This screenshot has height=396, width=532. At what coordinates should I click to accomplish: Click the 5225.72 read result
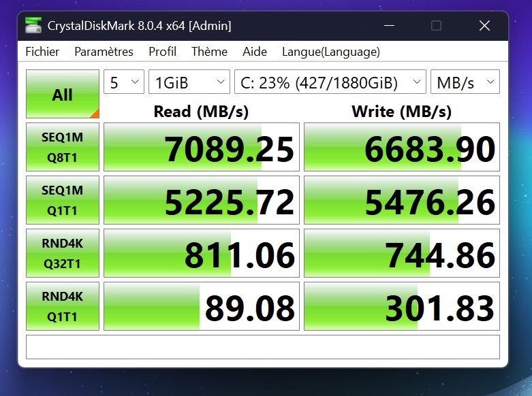point(202,200)
